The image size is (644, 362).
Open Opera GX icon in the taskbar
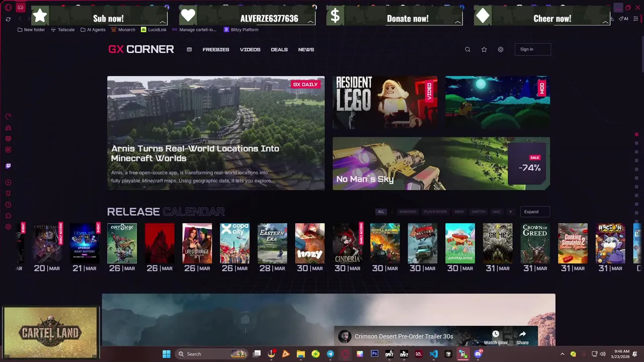tap(345, 354)
